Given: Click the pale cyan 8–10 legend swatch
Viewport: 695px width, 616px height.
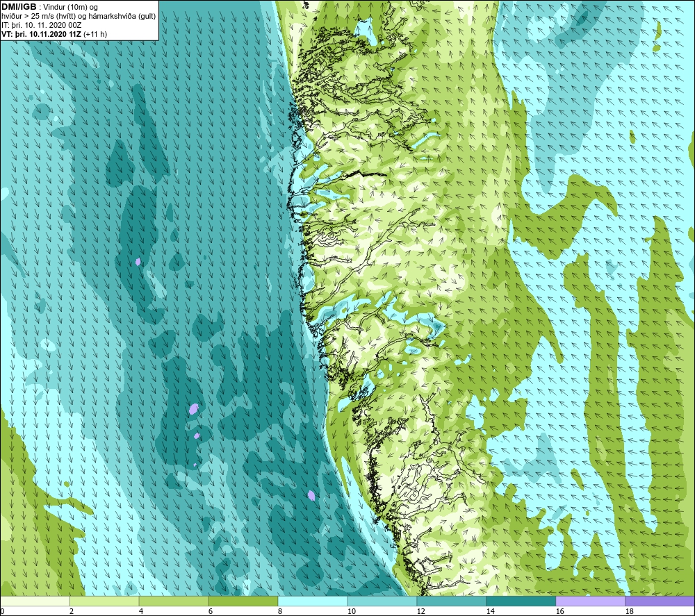Looking at the screenshot, I should pyautogui.click(x=313, y=601).
